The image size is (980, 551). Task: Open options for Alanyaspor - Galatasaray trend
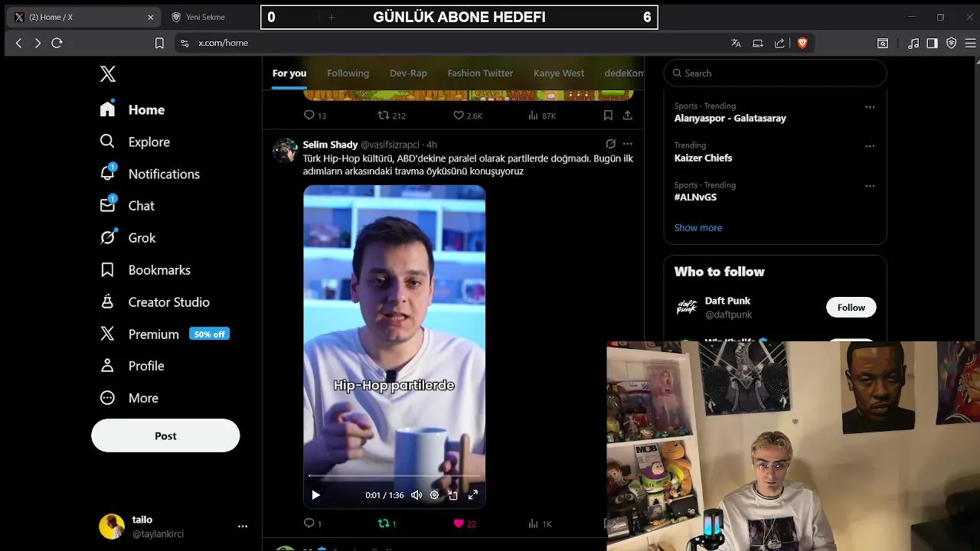point(870,107)
